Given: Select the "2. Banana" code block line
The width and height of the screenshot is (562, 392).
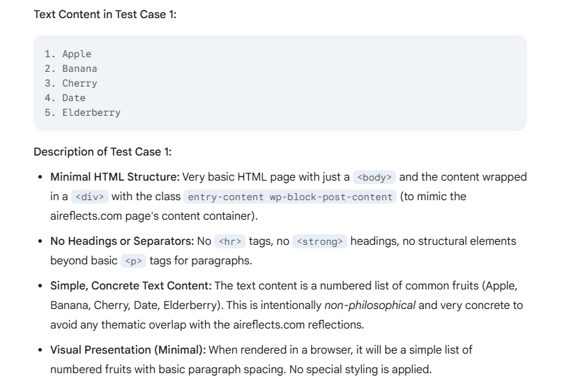Looking at the screenshot, I should pos(72,68).
